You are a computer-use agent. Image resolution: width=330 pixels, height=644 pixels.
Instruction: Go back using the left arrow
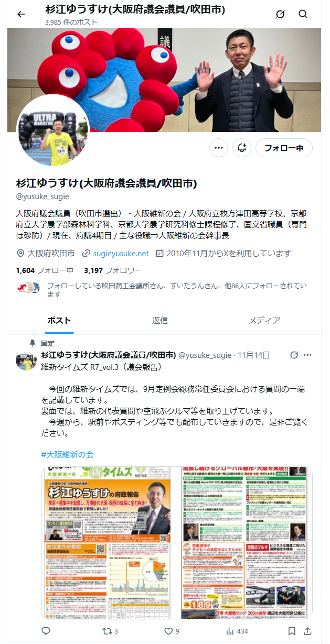point(21,14)
